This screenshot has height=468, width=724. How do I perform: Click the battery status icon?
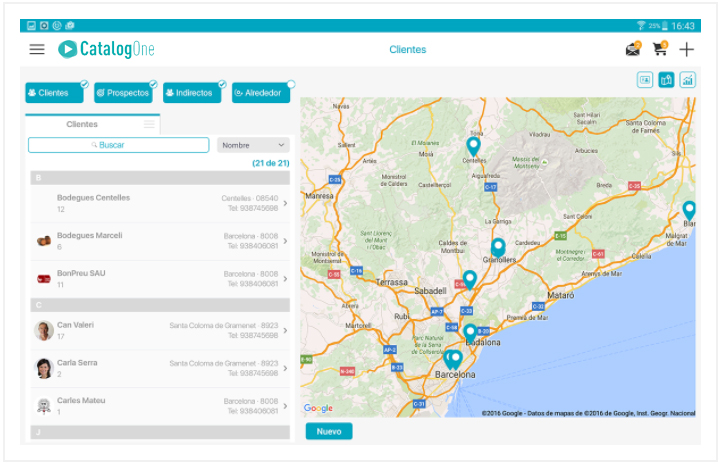pyautogui.click(x=664, y=26)
